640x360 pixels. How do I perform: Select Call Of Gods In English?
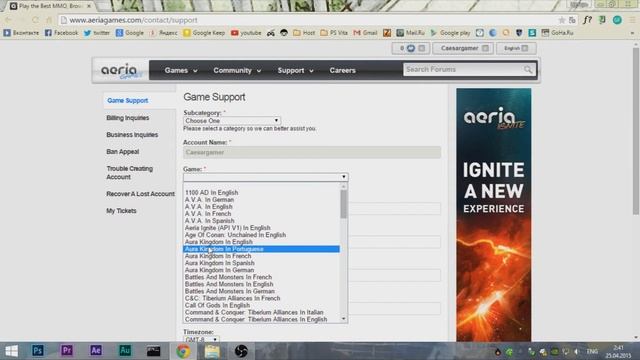[261, 305]
